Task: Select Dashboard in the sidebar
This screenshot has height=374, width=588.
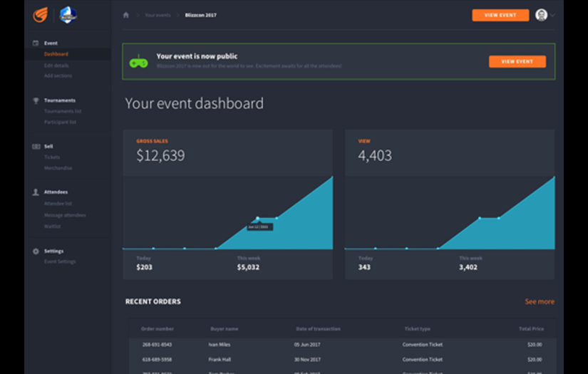Action: 56,54
